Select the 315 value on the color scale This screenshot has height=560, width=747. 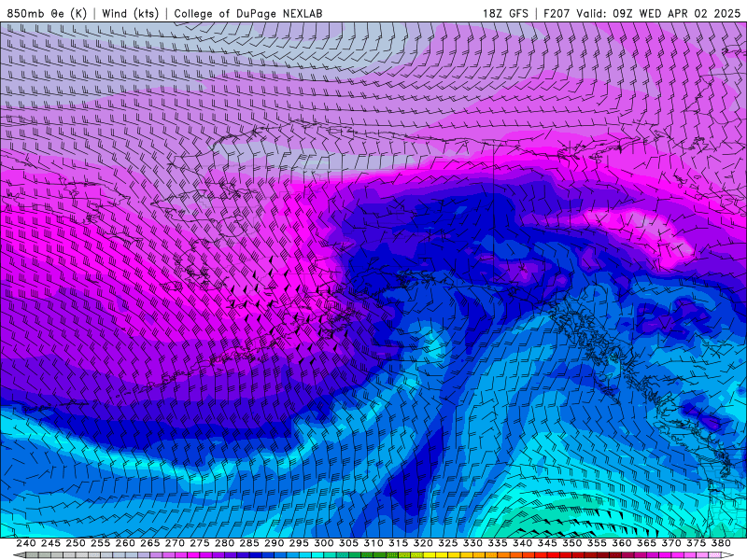[398, 543]
